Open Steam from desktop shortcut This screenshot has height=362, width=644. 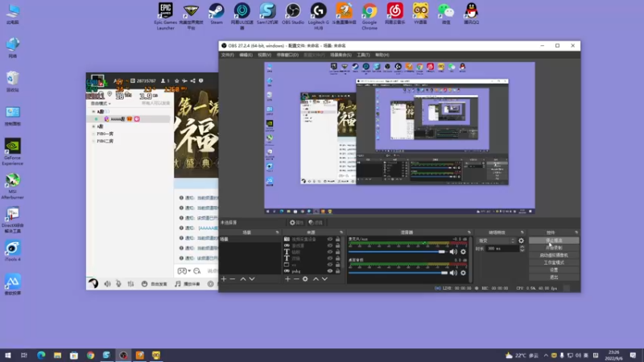pos(216,11)
